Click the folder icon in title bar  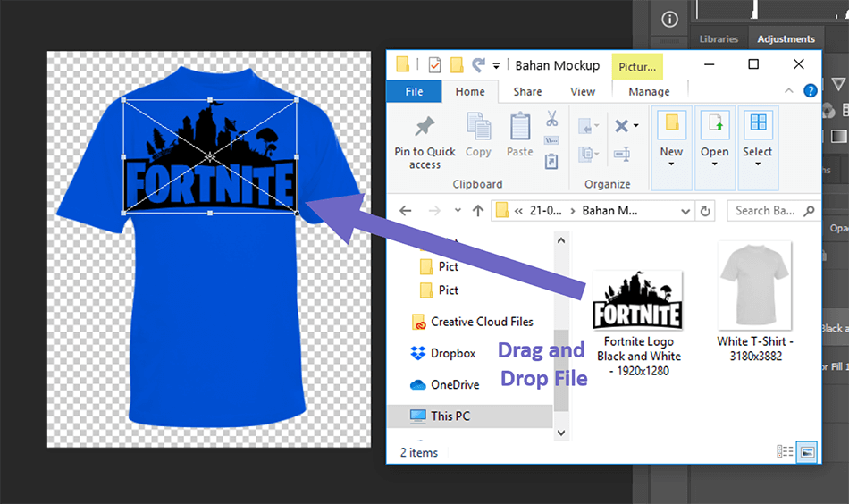pyautogui.click(x=403, y=64)
